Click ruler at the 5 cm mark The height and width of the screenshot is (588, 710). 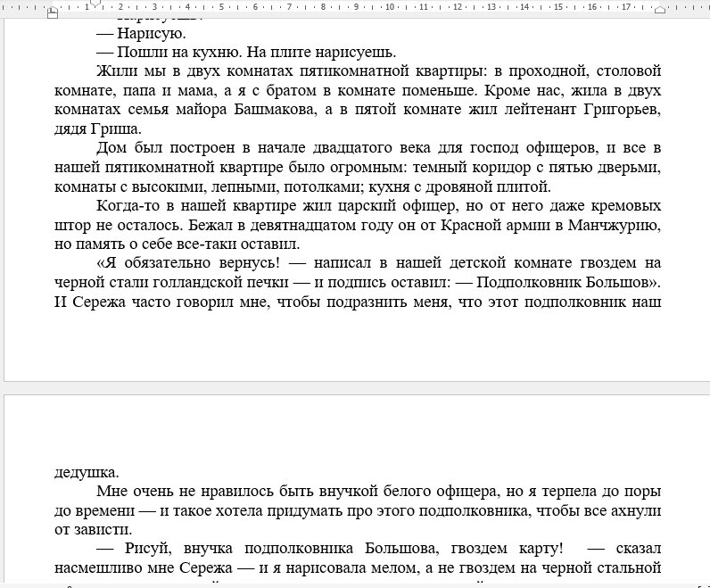[221, 7]
